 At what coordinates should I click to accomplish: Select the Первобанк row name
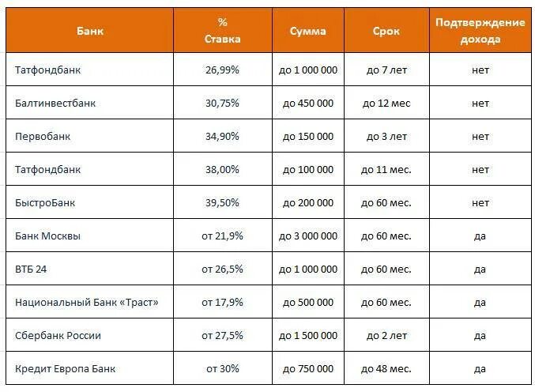pos(43,137)
